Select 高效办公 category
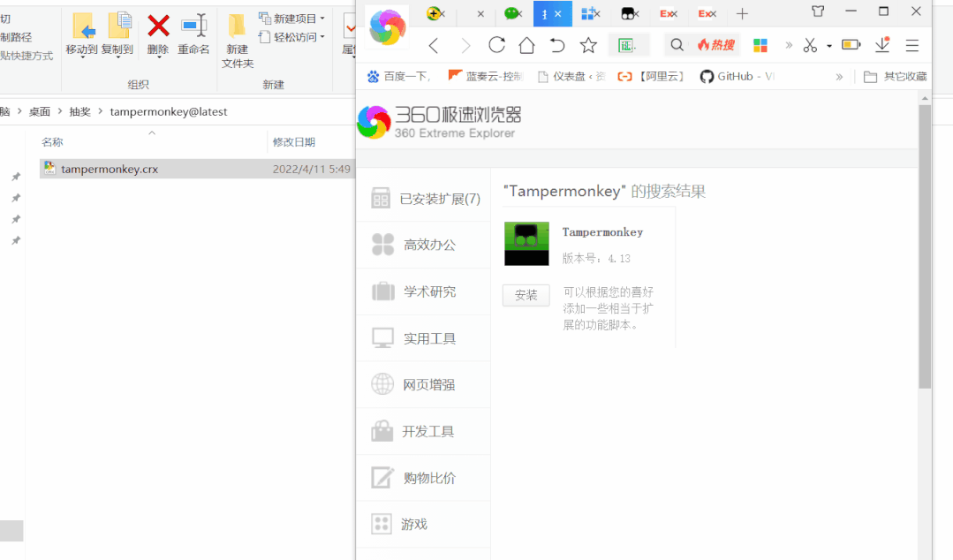This screenshot has width=953, height=560. 425,245
